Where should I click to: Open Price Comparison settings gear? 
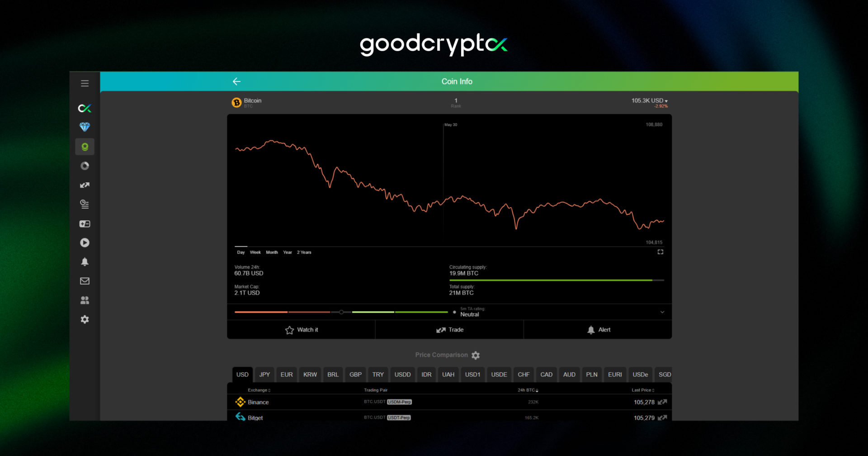click(x=476, y=356)
